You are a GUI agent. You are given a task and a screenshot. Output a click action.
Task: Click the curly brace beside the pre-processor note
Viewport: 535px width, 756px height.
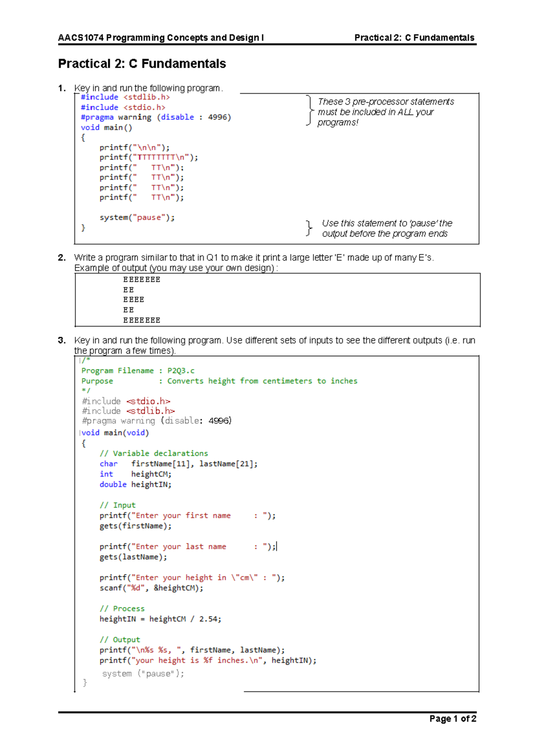click(x=309, y=110)
